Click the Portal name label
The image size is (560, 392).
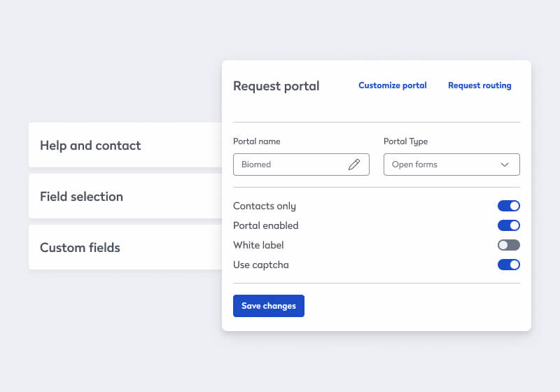(256, 141)
